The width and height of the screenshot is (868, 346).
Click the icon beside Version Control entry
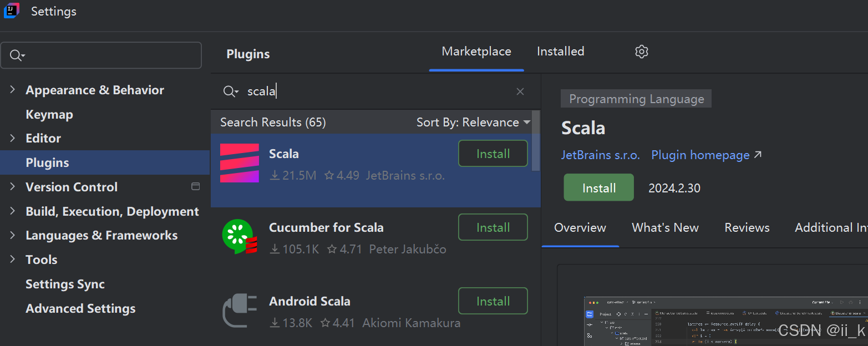[x=195, y=187]
